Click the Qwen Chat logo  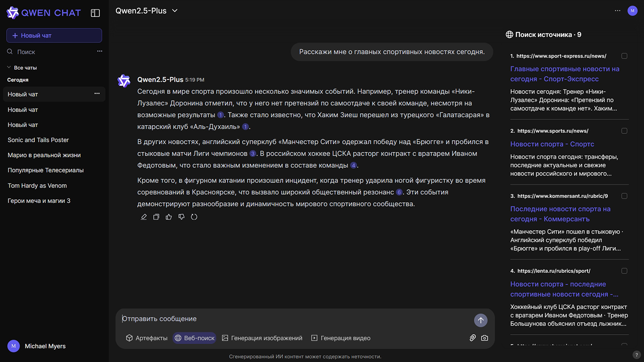43,13
